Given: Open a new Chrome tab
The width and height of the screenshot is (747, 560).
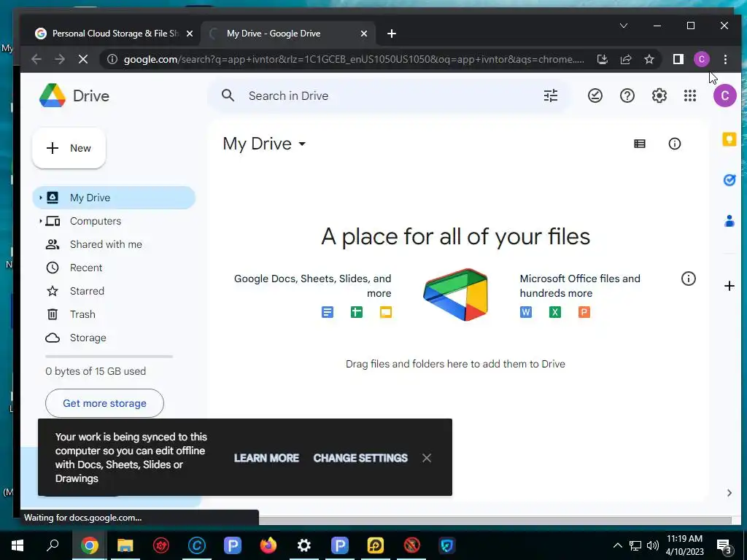Looking at the screenshot, I should [392, 34].
